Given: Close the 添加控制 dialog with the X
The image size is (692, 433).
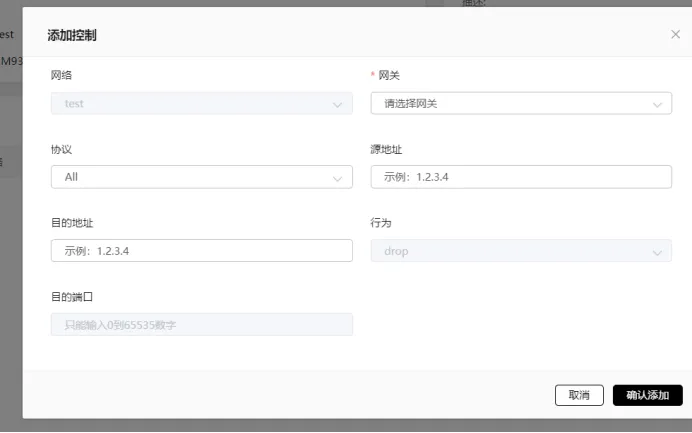Looking at the screenshot, I should 675,34.
